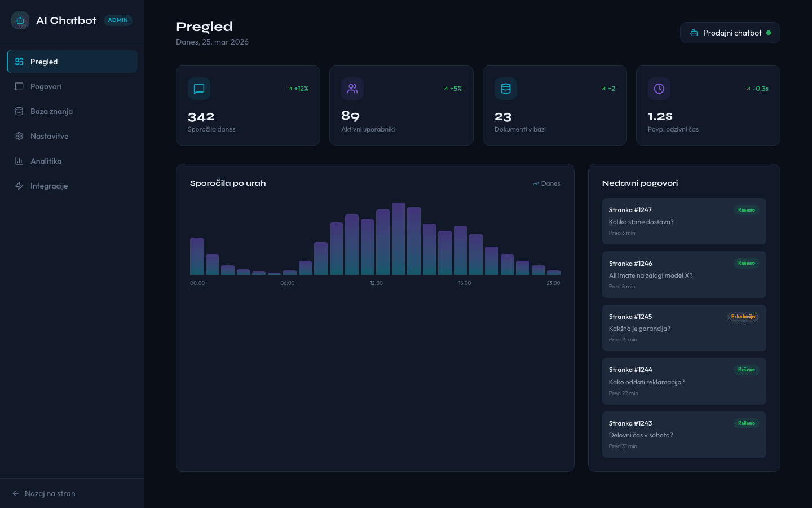This screenshot has width=812, height=508.
Task: Click the Rešeno badge on Stranka #1244
Action: click(x=747, y=370)
